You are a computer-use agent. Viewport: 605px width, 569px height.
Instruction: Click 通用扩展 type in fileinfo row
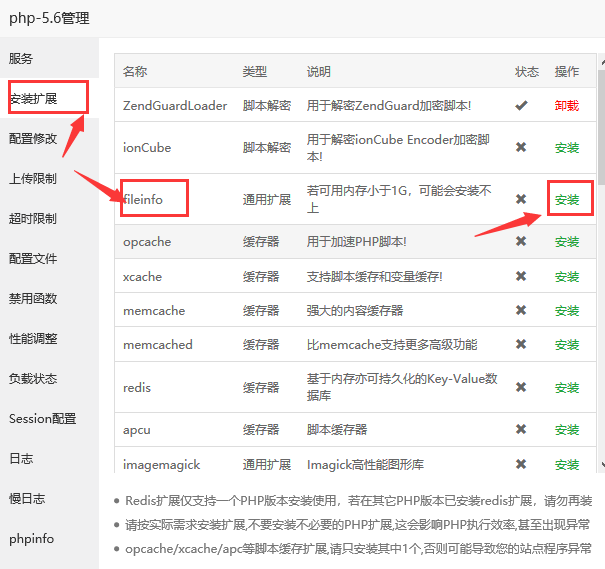click(x=267, y=199)
